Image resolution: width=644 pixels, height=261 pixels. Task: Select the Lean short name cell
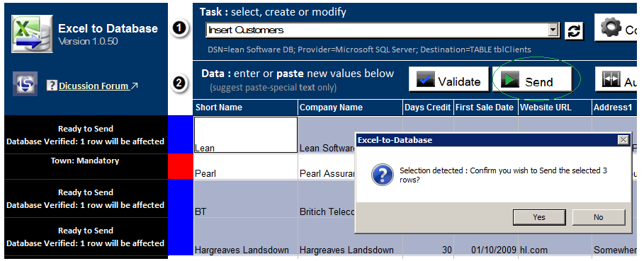coord(246,135)
